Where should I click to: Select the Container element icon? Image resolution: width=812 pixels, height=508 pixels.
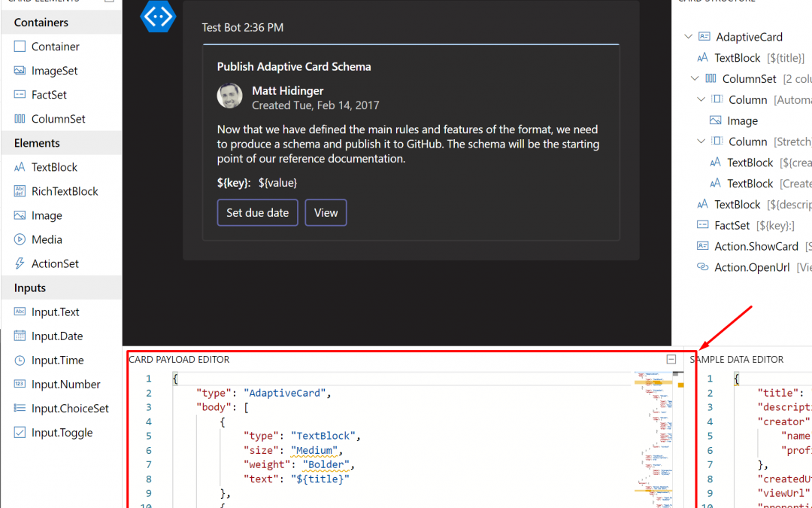(20, 47)
